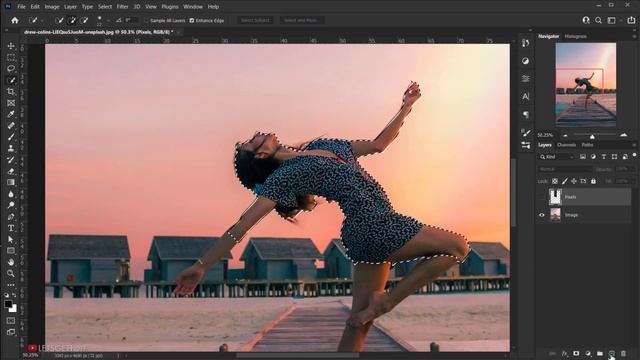This screenshot has height=360, width=640.
Task: Select the Frame tool
Action: (x=11, y=103)
